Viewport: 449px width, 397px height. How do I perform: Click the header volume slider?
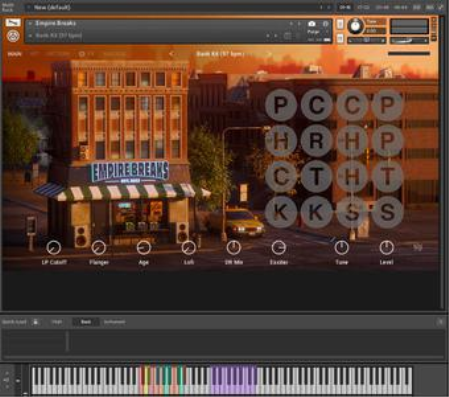[x=409, y=41]
